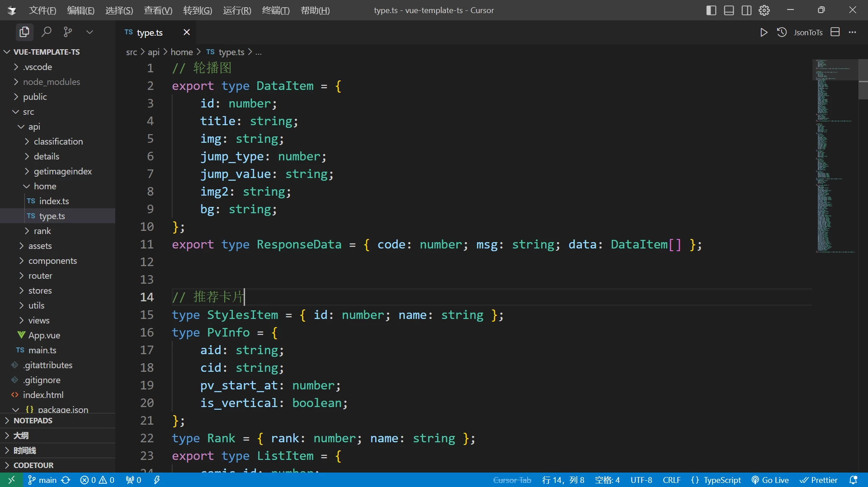Expand the details folder

(x=58, y=156)
